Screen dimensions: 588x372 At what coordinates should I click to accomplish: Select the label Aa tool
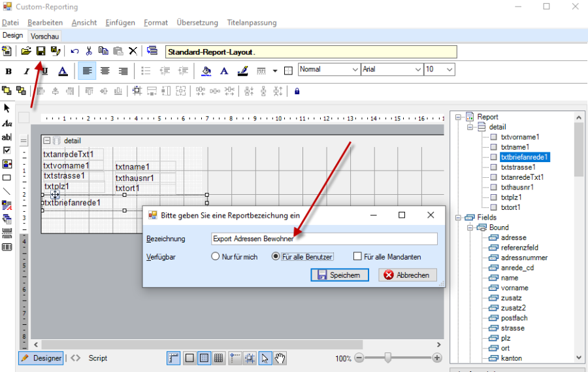pos(7,123)
